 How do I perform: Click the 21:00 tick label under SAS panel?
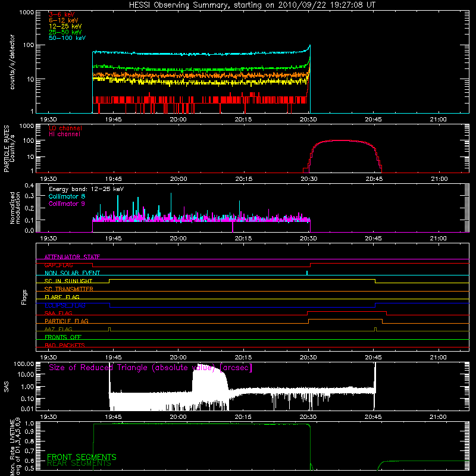click(x=438, y=417)
